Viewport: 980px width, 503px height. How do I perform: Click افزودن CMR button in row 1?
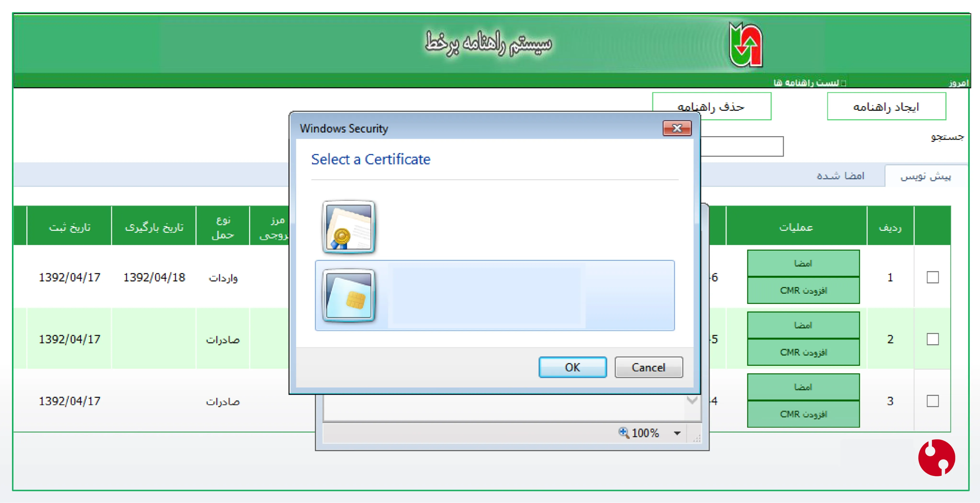point(803,290)
